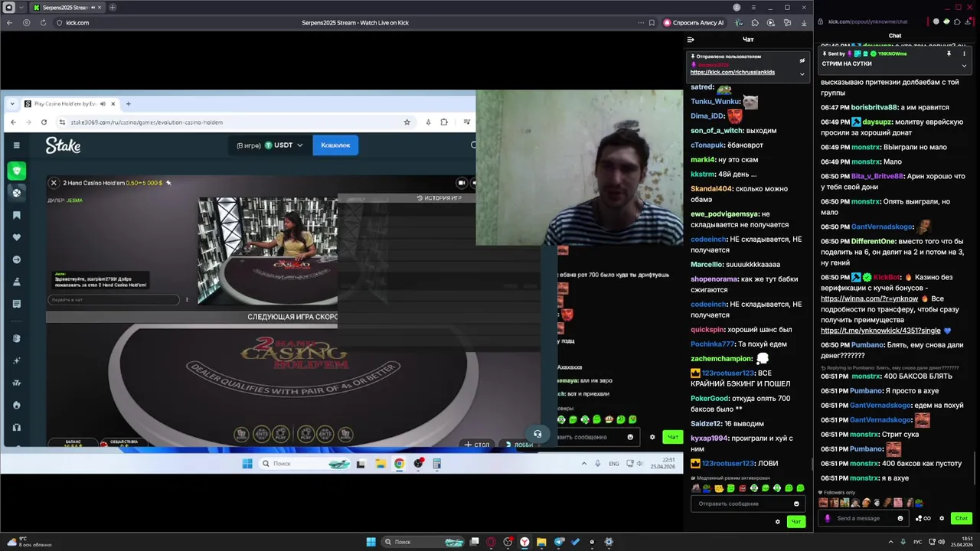Expand pinned richrussiankids message chevron
Viewport: 980px width, 551px height.
(x=802, y=74)
